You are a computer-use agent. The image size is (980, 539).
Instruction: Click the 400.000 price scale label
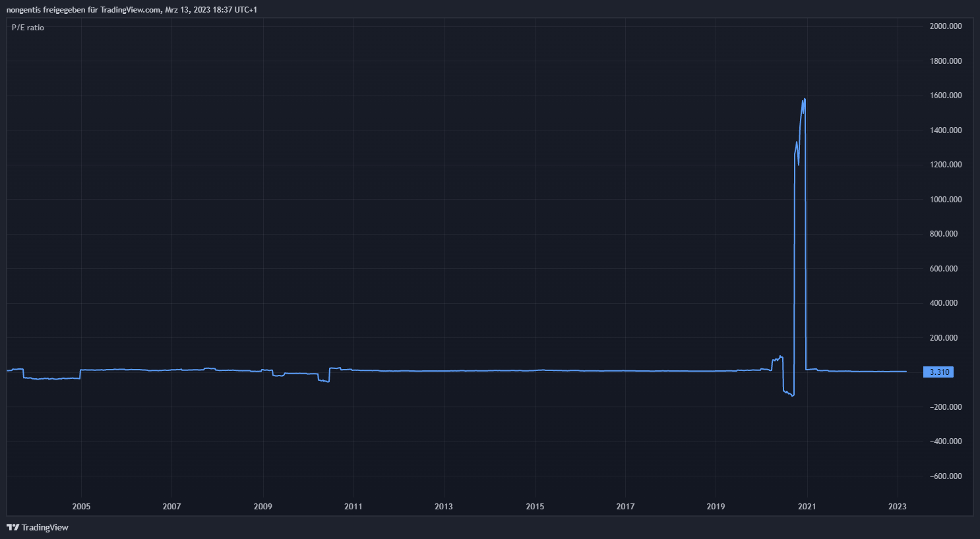pyautogui.click(x=945, y=303)
